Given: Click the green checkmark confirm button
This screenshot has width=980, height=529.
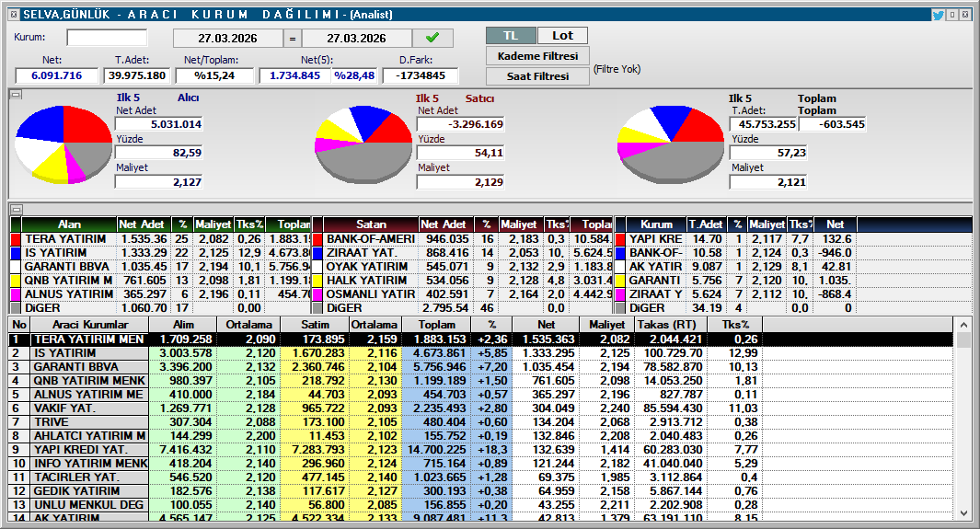Looking at the screenshot, I should coord(432,38).
